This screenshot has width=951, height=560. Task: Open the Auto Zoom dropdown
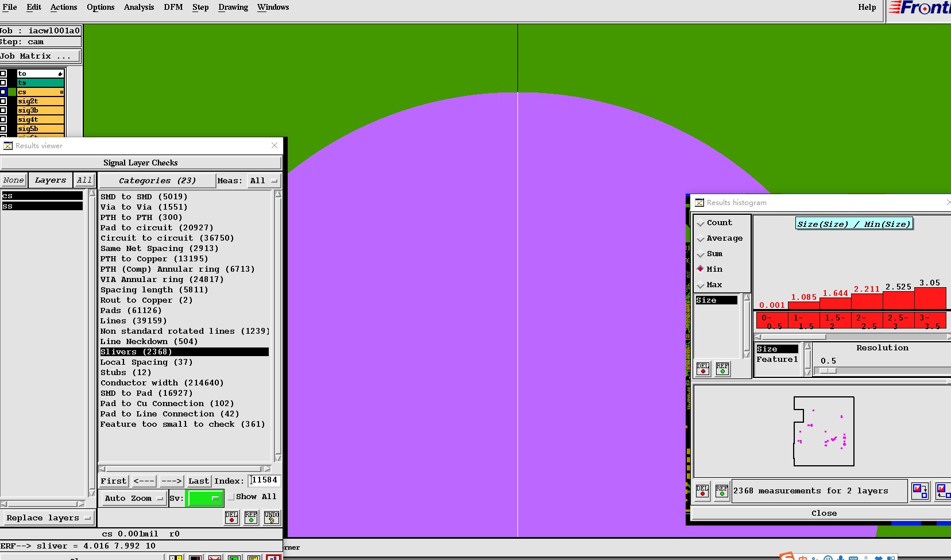[x=134, y=499]
